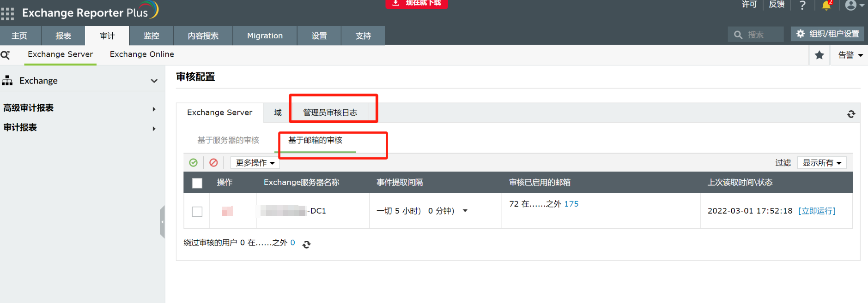Go to the 支持 tab
868x303 pixels.
coord(363,36)
